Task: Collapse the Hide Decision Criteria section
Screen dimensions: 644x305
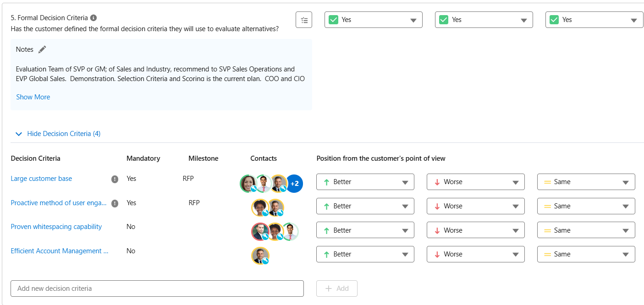Action: [x=58, y=134]
